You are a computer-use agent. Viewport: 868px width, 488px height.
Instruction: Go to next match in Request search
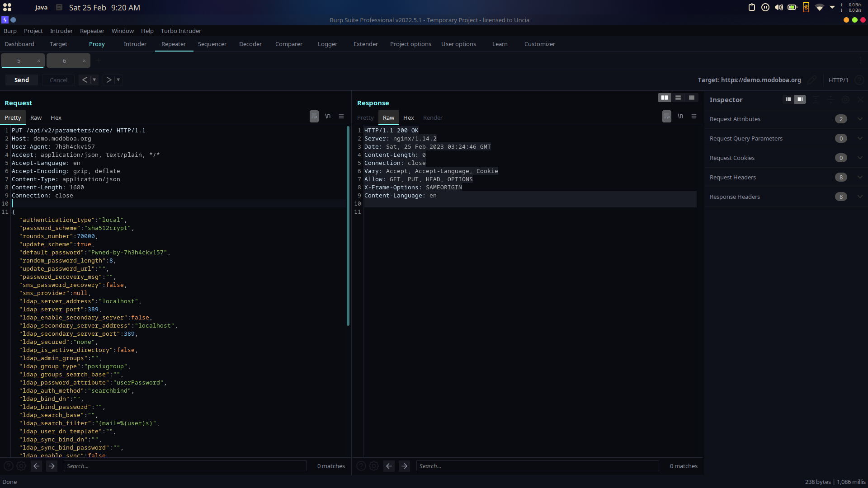coord(52,466)
